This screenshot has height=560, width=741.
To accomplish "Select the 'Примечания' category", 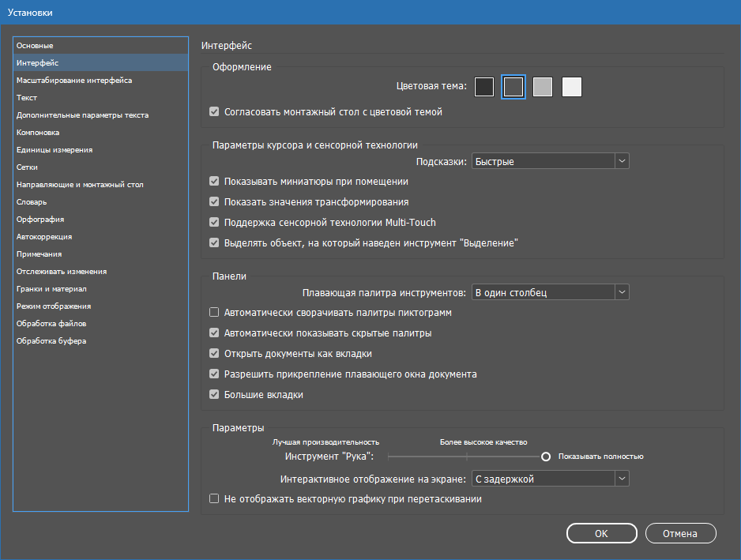I will (x=100, y=254).
